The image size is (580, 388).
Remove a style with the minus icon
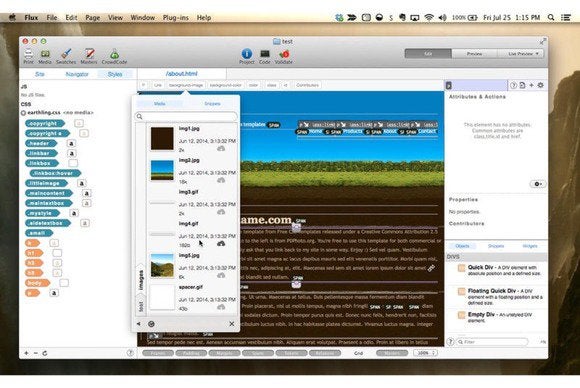pos(36,353)
